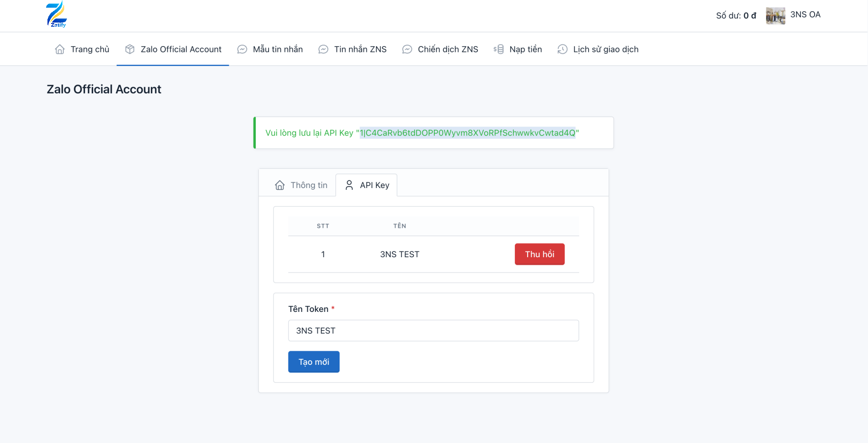This screenshot has width=868, height=443.
Task: Select the API Key tab
Action: pyautogui.click(x=367, y=185)
